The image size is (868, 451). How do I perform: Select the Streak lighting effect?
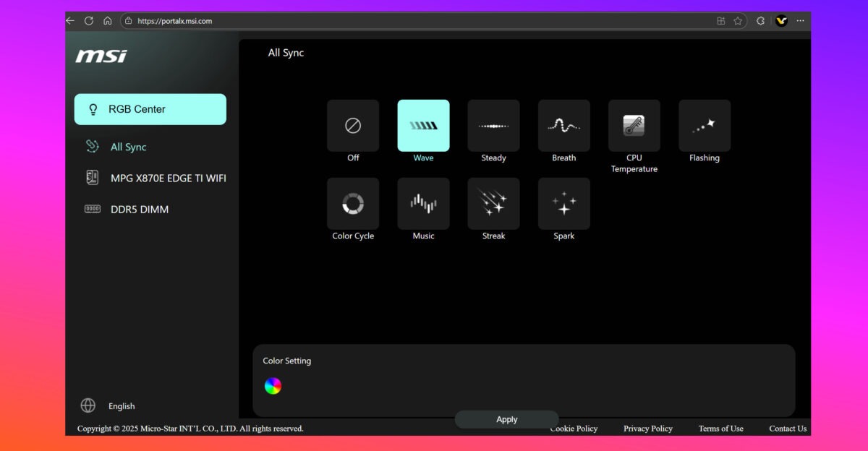(493, 204)
